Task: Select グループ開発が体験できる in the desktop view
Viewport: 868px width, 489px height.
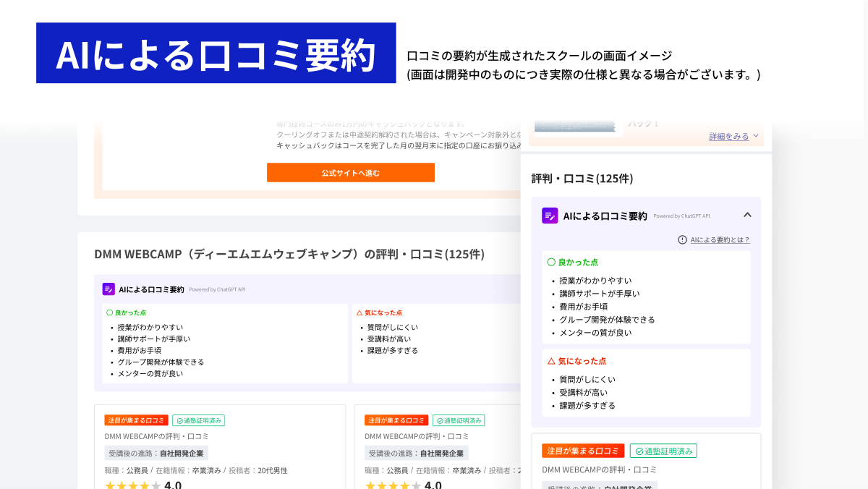Action: click(x=161, y=362)
